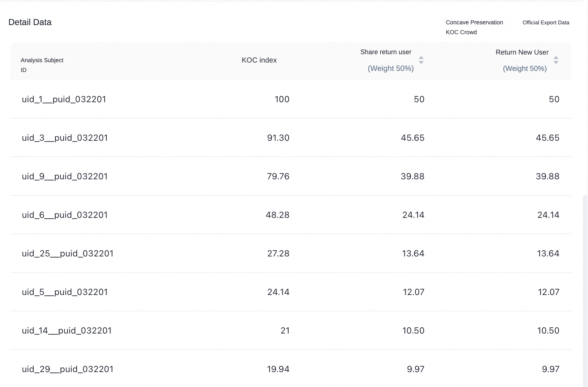
Task: Open row uid_3__puid_032201
Action: [x=291, y=137]
